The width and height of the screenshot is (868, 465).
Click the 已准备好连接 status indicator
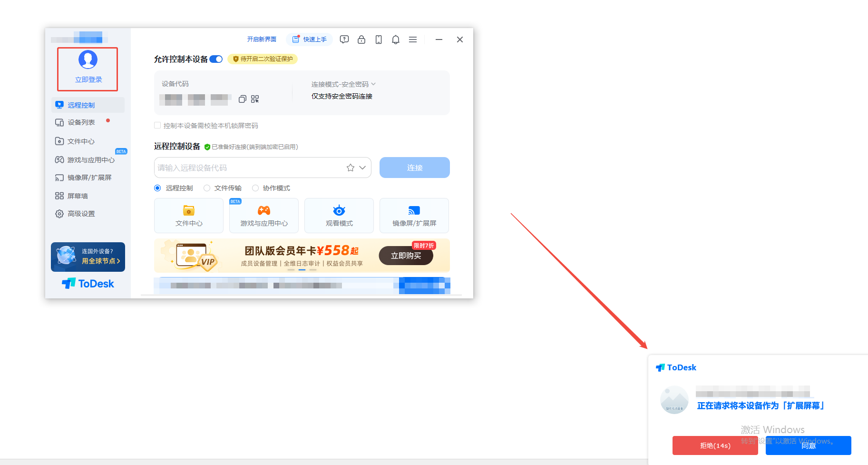tap(251, 147)
